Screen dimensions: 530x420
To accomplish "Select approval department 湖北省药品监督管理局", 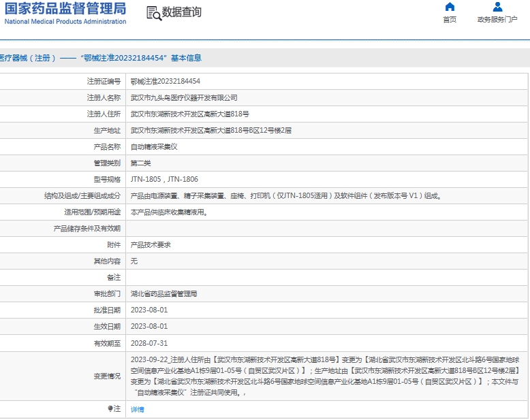I will point(164,294).
